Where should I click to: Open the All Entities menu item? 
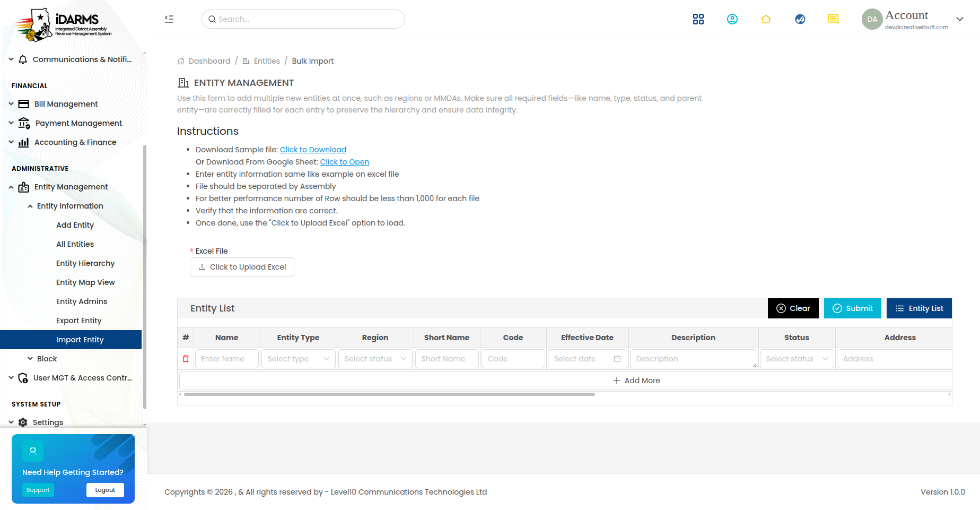pyautogui.click(x=75, y=244)
